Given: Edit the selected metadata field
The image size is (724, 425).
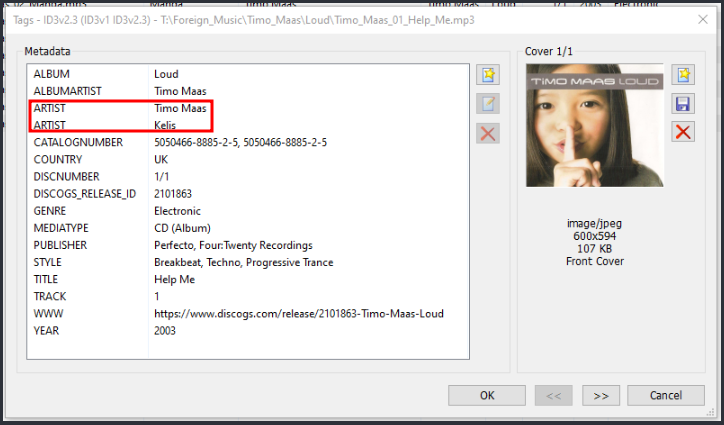Looking at the screenshot, I should tap(488, 104).
